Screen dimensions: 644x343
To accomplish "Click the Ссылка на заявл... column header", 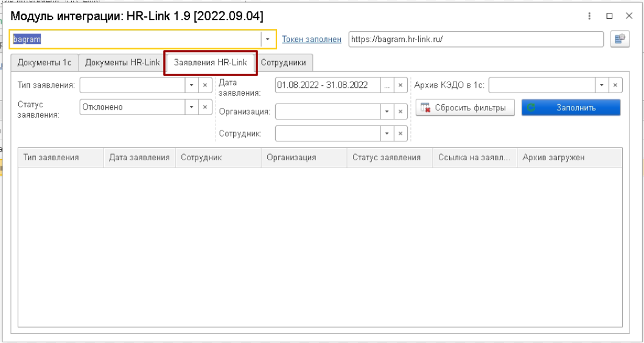I will 475,158.
